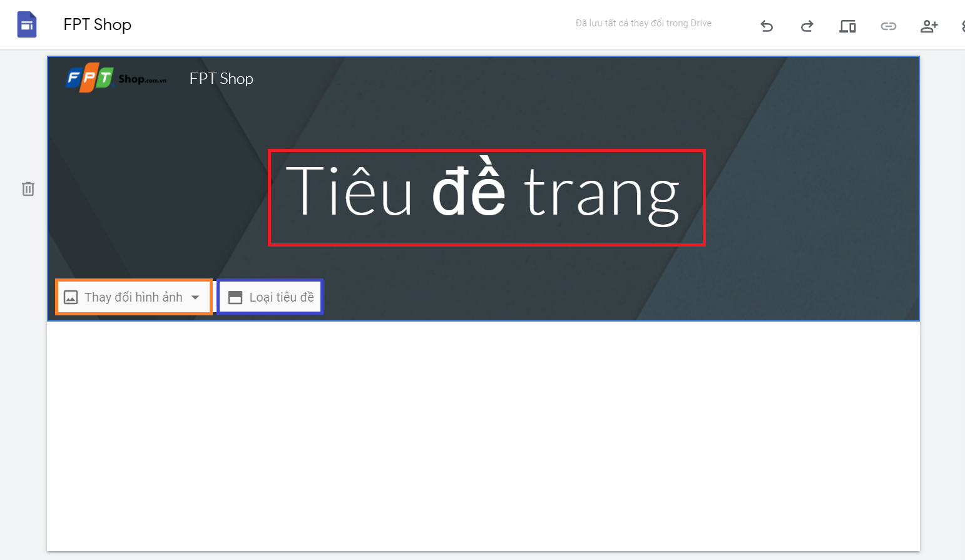Open the Loại tiêu đề options
Viewport: 965px width, 560px height.
click(270, 297)
